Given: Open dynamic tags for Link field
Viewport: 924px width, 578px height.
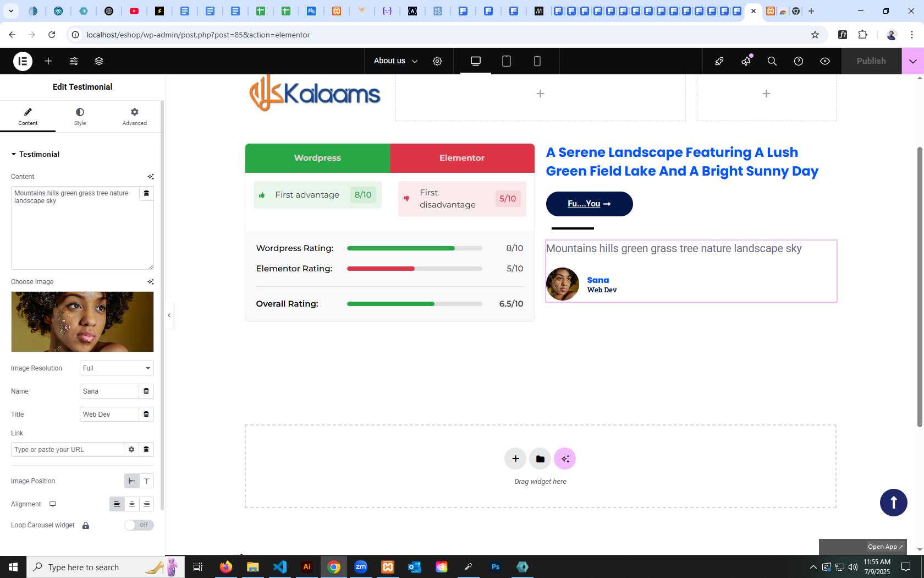Looking at the screenshot, I should pyautogui.click(x=146, y=450).
